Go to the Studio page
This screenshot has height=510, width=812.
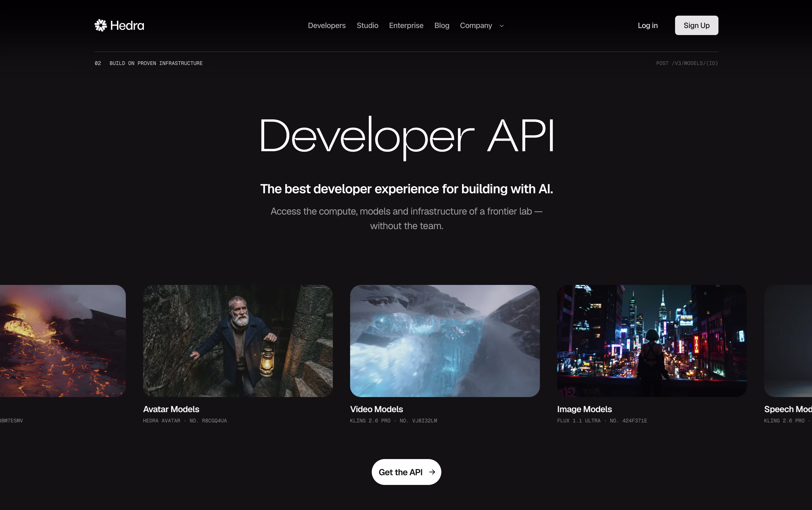367,26
